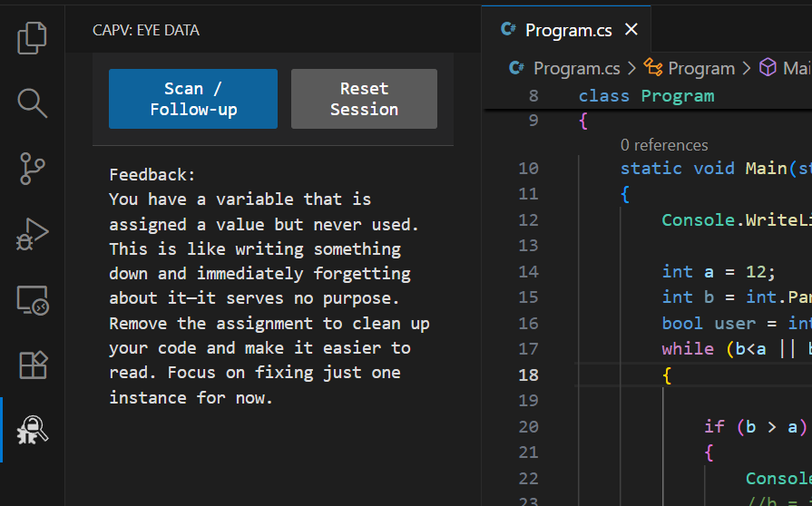This screenshot has width=812, height=506.
Task: Close the Program.cs editor tab
Action: (x=631, y=30)
